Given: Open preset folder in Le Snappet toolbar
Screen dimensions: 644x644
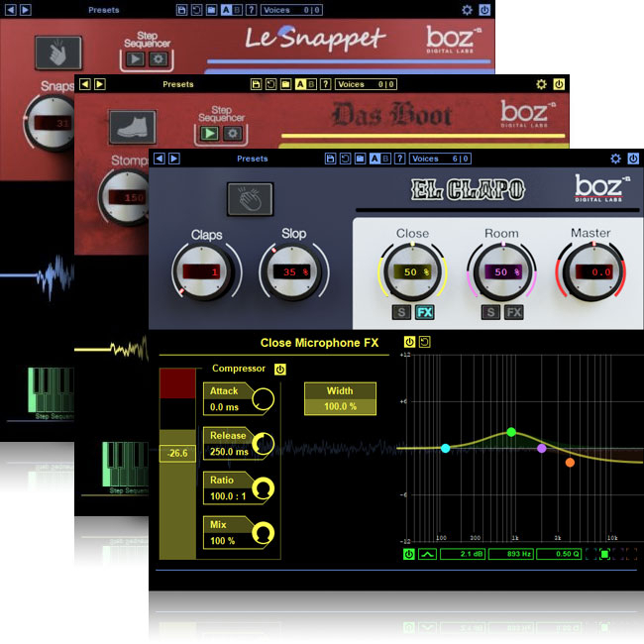Looking at the screenshot, I should pyautogui.click(x=211, y=10).
